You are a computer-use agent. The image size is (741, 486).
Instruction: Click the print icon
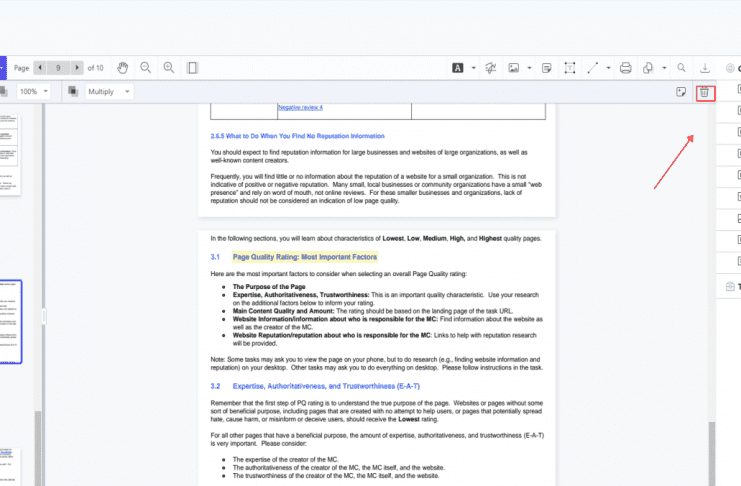(x=626, y=68)
